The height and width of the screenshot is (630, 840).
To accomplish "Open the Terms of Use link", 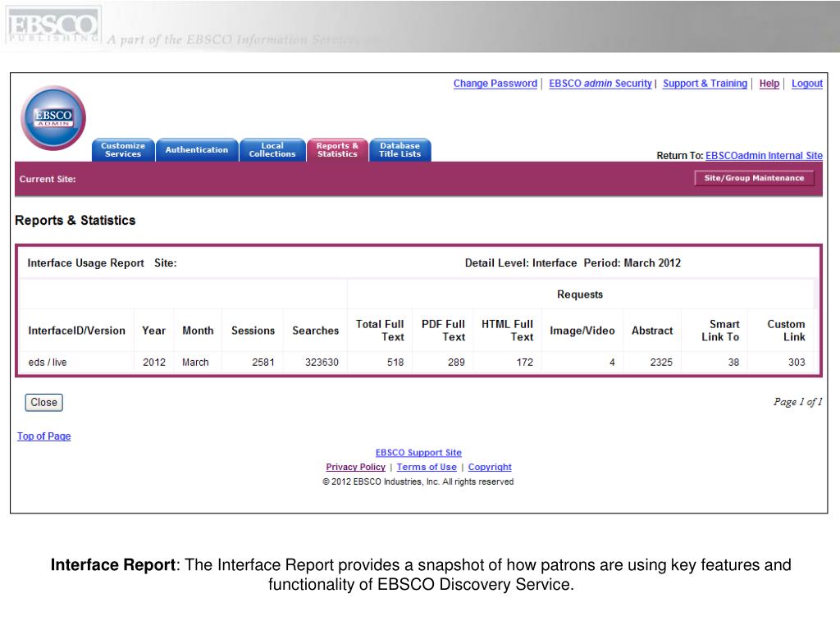I will point(427,467).
